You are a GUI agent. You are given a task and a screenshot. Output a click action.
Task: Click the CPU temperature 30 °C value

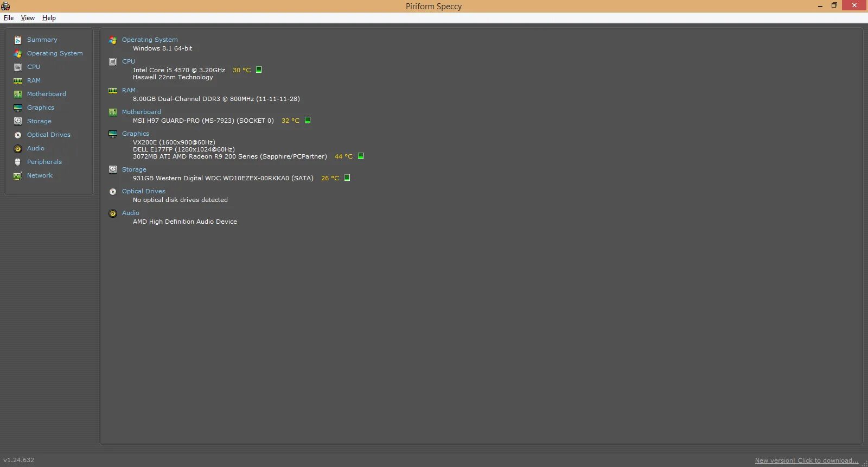tap(242, 70)
